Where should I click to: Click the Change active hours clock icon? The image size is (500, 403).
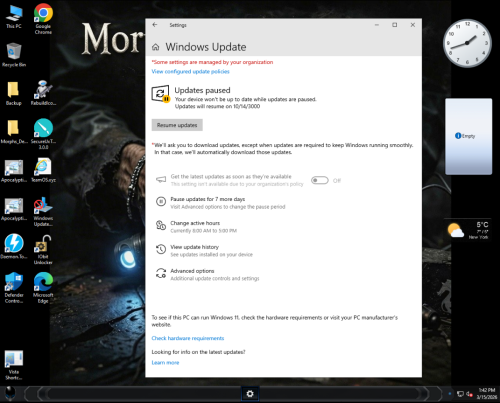161,225
